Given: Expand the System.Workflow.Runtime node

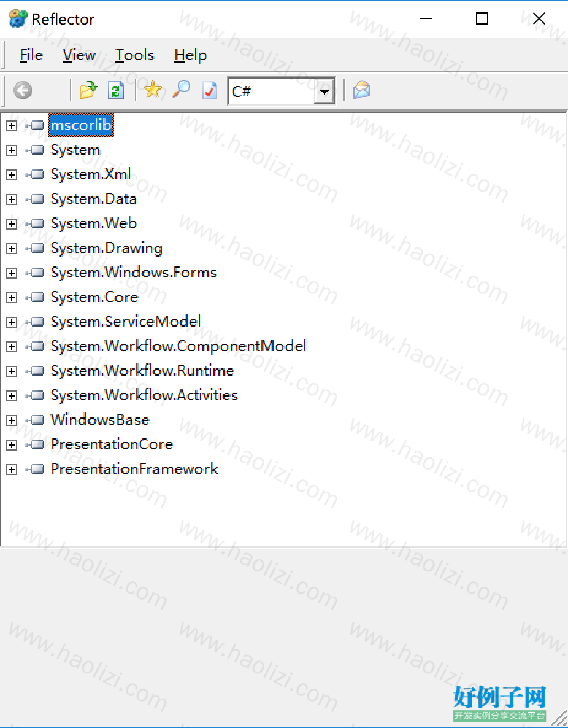Looking at the screenshot, I should point(12,371).
